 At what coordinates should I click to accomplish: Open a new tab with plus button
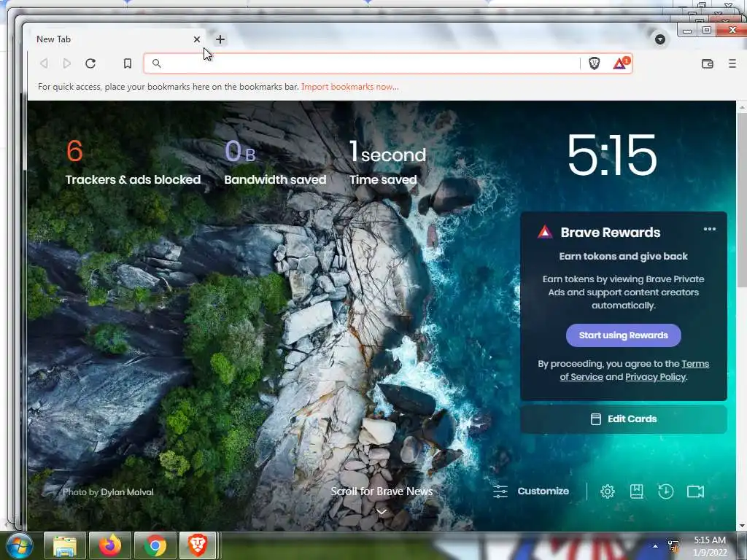220,39
